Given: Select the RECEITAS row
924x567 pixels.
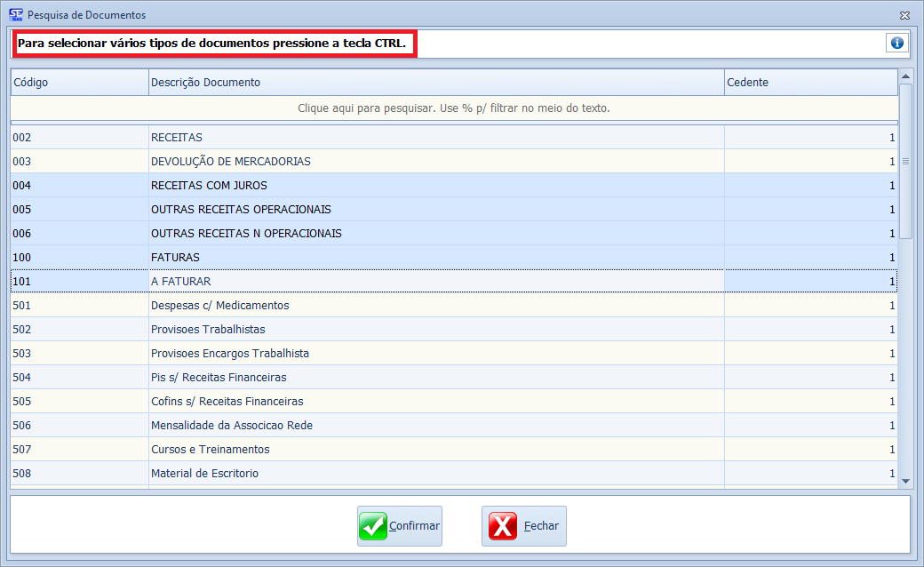Looking at the screenshot, I should point(435,138).
